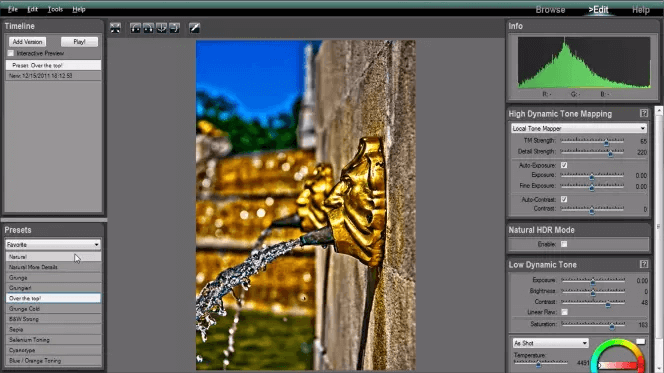This screenshot has height=373, width=664.
Task: Click the rotate left toolbar icon
Action: coord(136,28)
